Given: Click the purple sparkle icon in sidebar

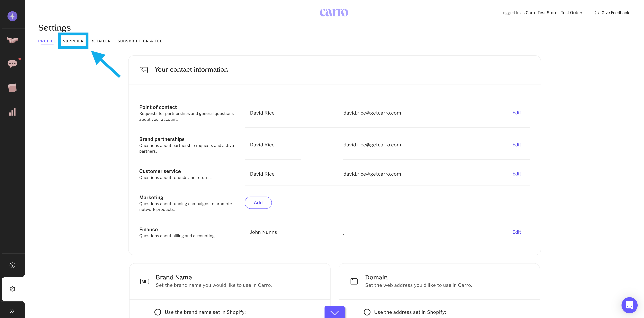Looking at the screenshot, I should [x=12, y=16].
